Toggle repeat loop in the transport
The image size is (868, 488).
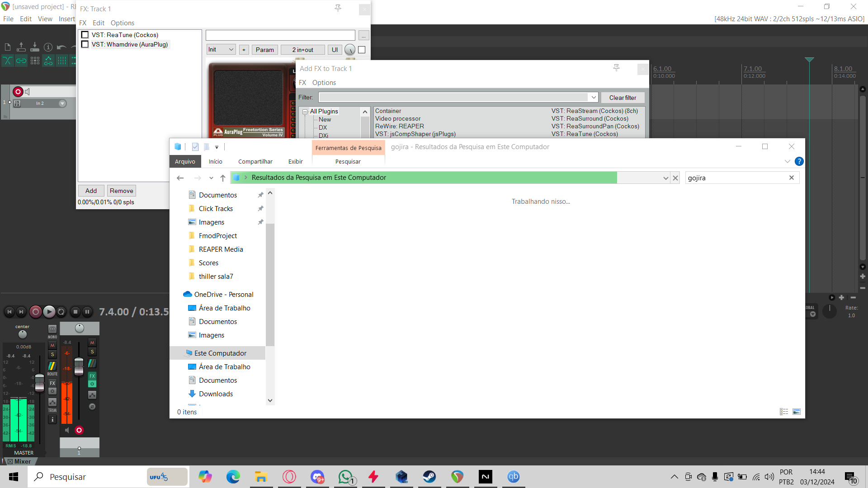coord(61,312)
